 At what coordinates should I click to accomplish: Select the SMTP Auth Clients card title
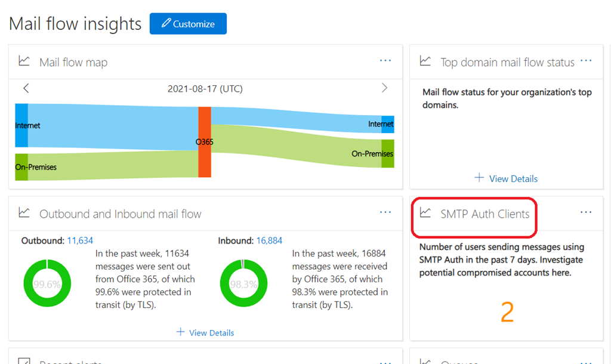pos(485,214)
